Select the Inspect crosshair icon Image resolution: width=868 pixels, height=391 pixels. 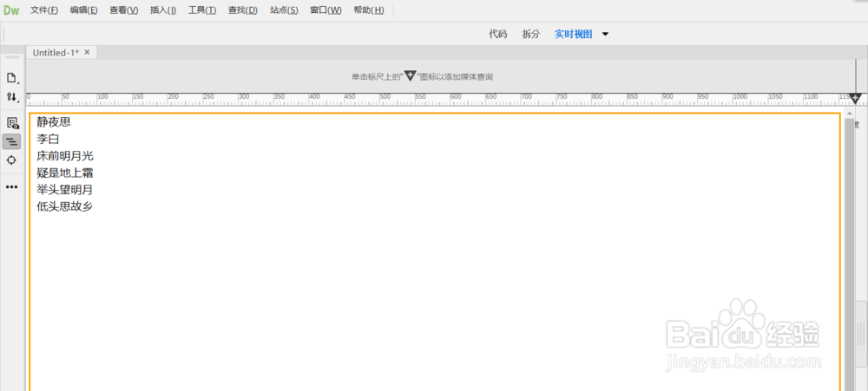[x=11, y=160]
